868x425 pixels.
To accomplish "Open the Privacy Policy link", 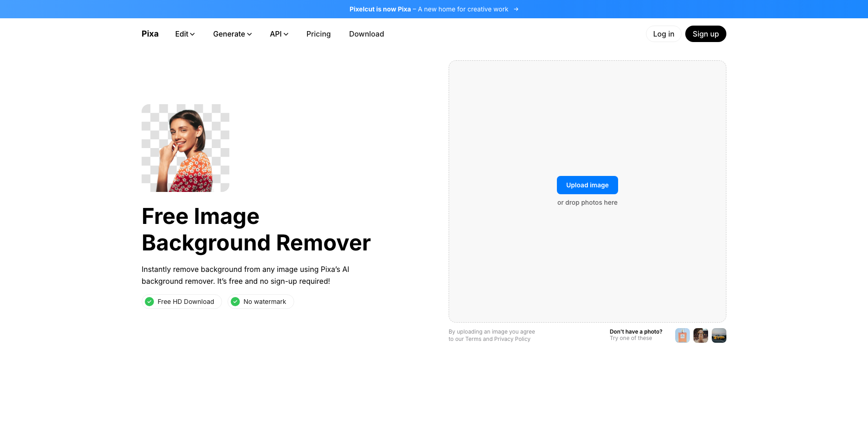I will pos(512,339).
